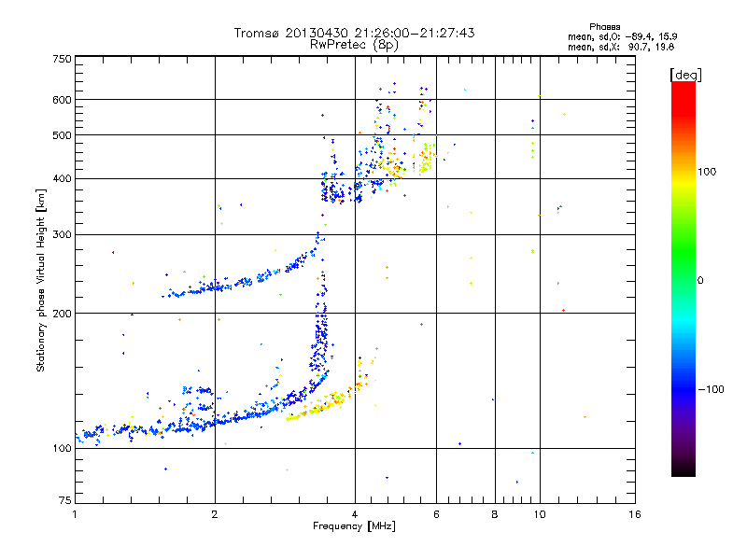The width and height of the screenshot is (747, 560).
Task: Select the 'mean, sd,X: 90.7, 19.8' text
Action: click(x=621, y=47)
